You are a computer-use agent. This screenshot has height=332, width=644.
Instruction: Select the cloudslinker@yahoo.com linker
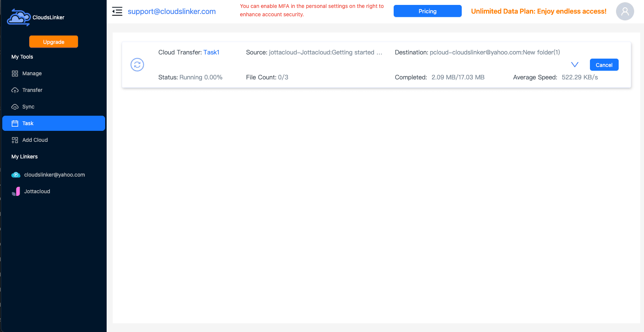click(54, 175)
